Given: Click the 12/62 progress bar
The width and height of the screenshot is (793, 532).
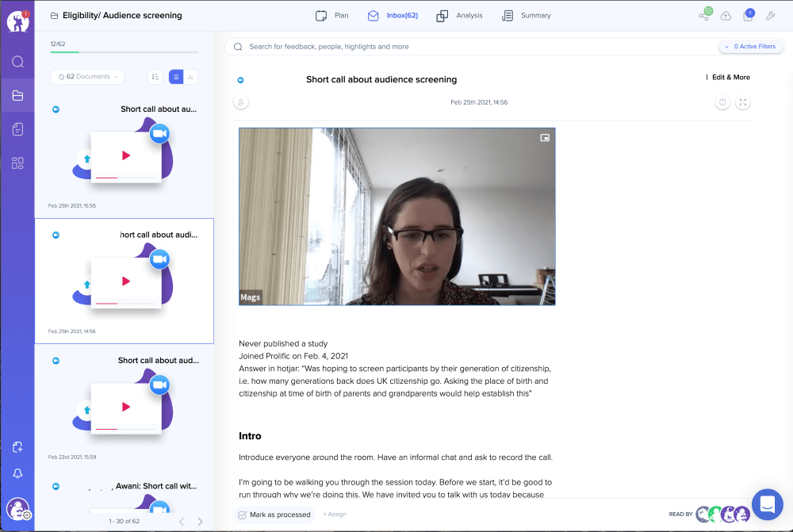Looking at the screenshot, I should 124,52.
